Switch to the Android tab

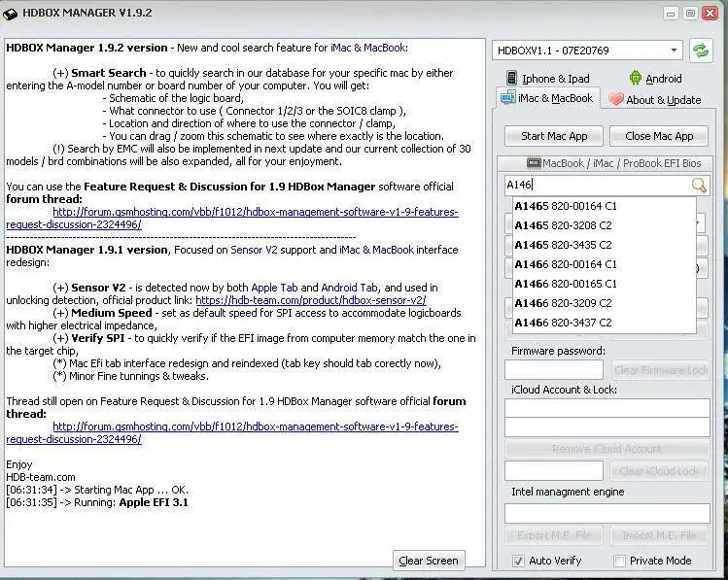click(x=655, y=79)
